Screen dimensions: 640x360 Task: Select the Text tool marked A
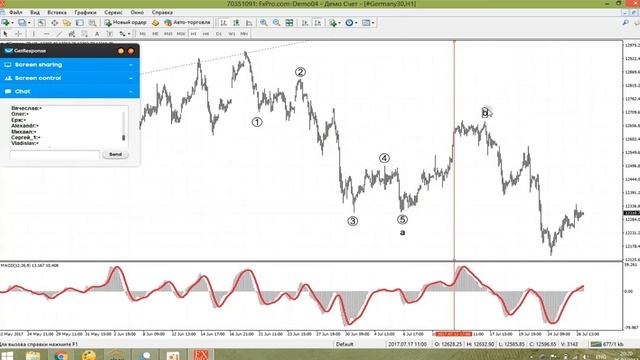[x=97, y=34]
